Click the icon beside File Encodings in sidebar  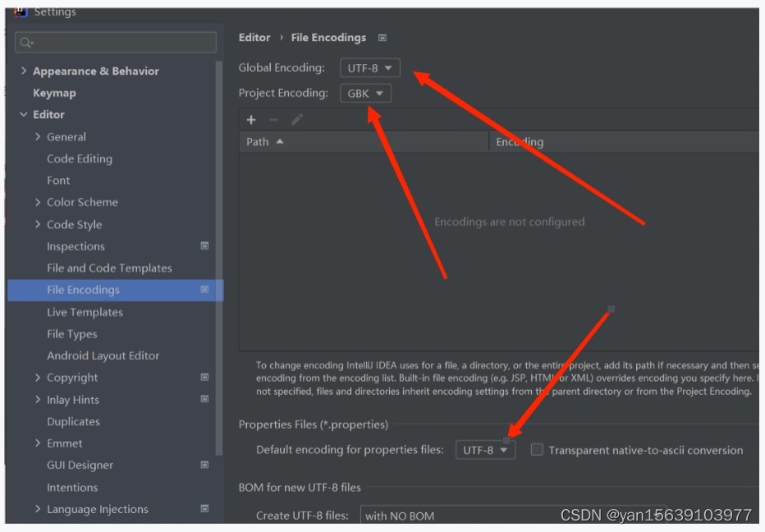click(x=204, y=289)
